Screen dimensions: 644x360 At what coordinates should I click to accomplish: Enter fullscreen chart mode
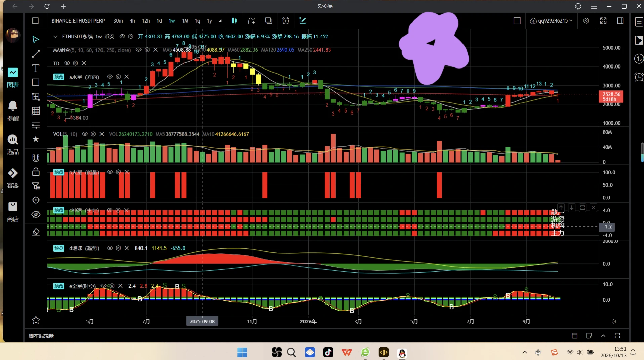(x=603, y=21)
